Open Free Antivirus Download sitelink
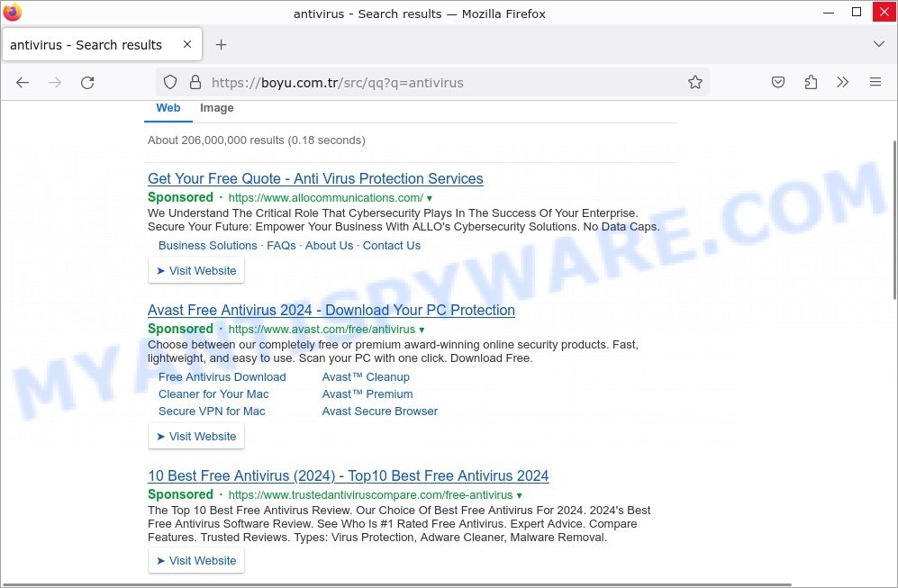Viewport: 898px width, 588px height. (222, 377)
